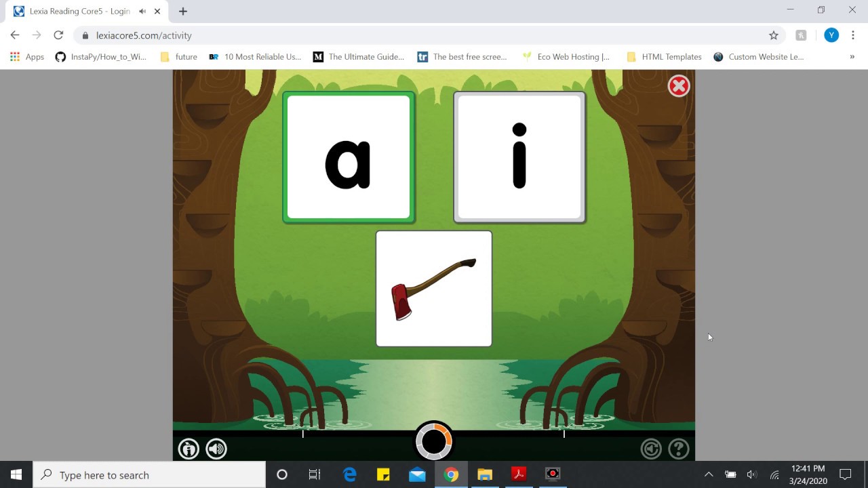
Task: Go back to previous page
Action: [x=15, y=35]
